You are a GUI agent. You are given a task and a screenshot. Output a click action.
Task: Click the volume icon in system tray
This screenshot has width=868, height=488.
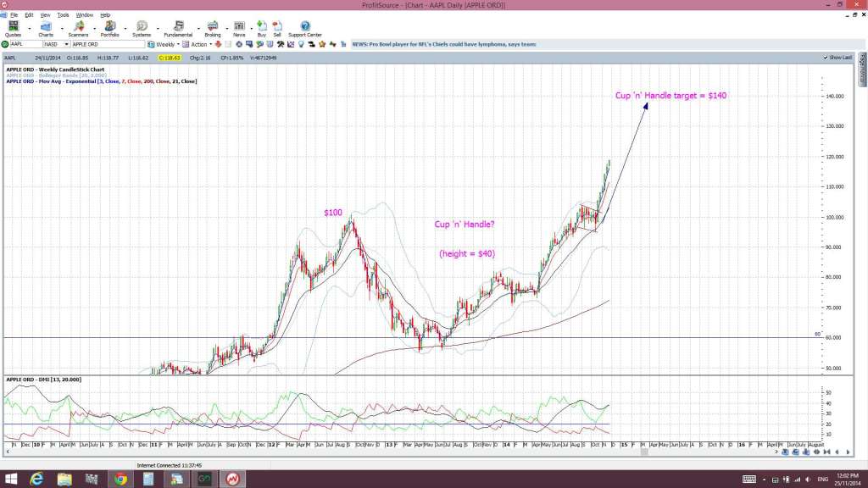[x=808, y=480]
